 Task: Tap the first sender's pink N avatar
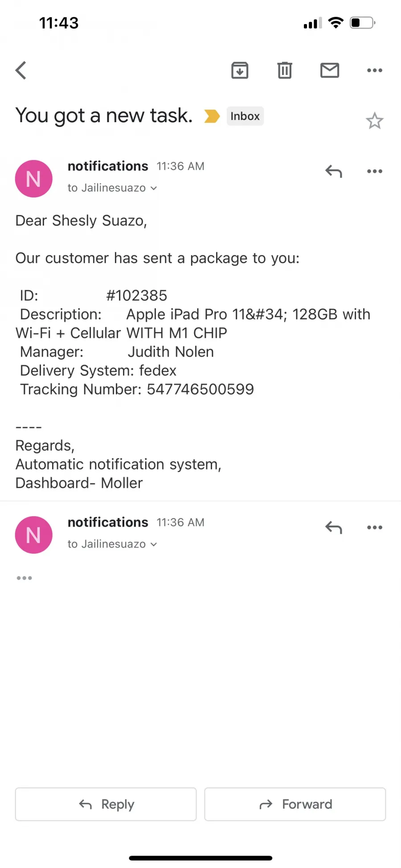tap(34, 179)
